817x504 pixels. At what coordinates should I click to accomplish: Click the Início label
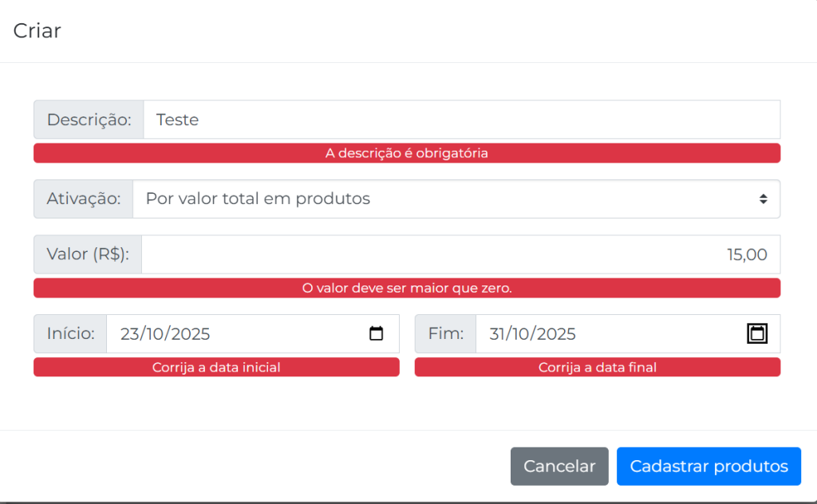(70, 334)
